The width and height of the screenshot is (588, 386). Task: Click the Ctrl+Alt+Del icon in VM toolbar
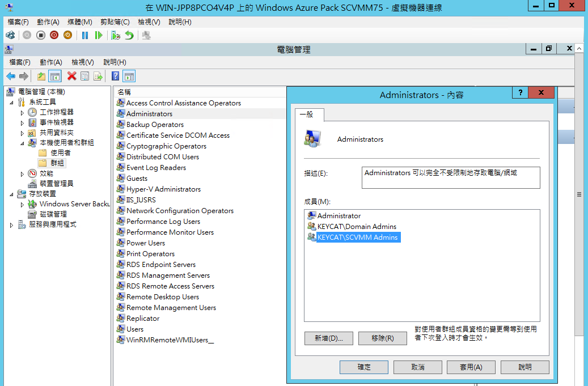[10, 35]
